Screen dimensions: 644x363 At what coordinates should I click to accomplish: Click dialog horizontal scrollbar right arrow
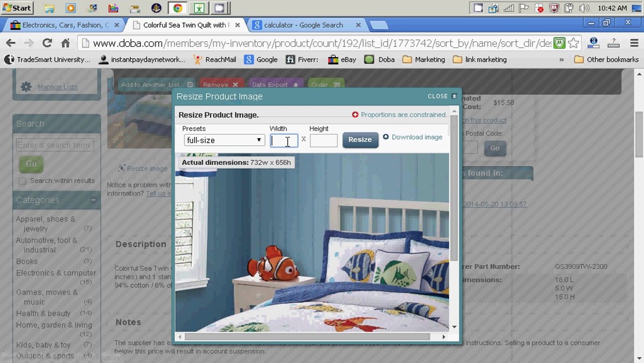444,336
